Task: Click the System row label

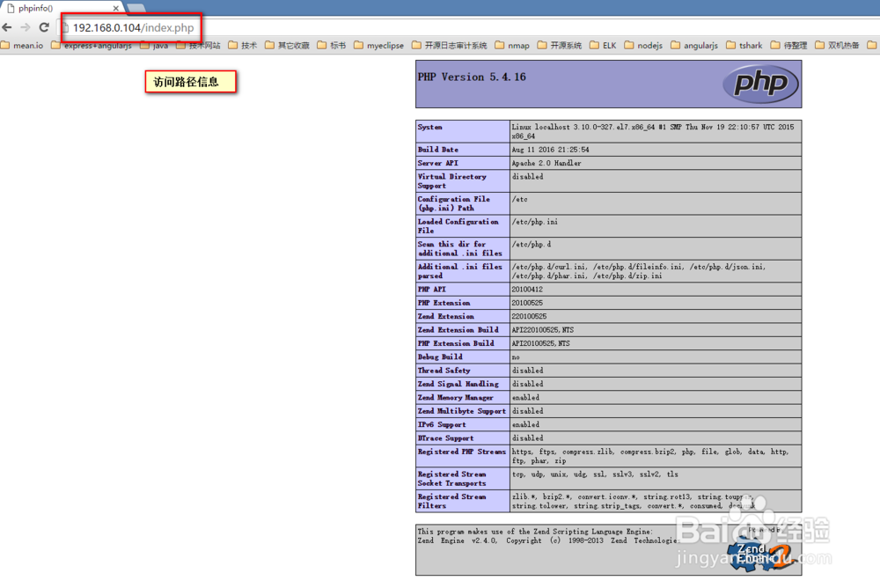Action: click(430, 127)
